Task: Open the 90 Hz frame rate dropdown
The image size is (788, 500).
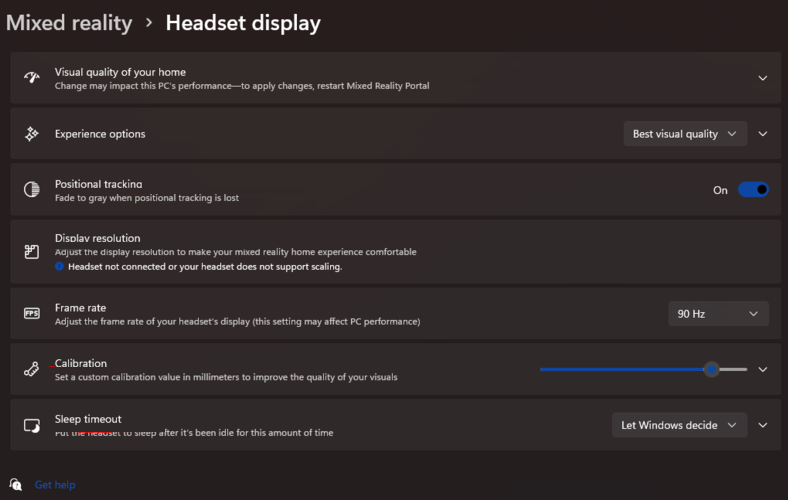Action: coord(718,314)
